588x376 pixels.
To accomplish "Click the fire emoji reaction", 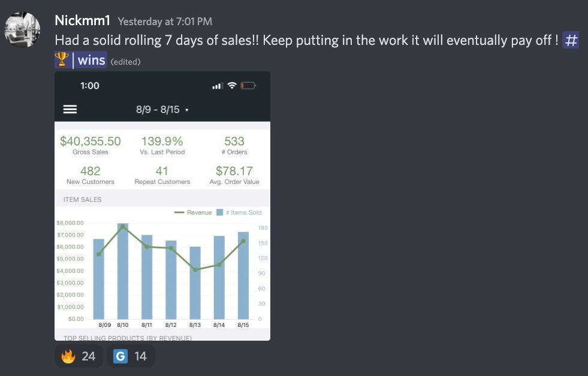I will (79, 356).
